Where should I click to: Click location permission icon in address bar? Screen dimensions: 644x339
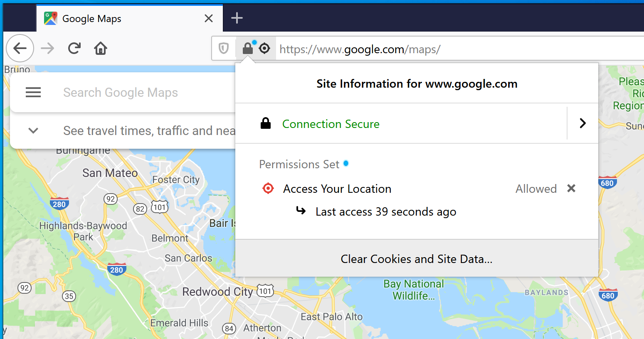tap(264, 49)
